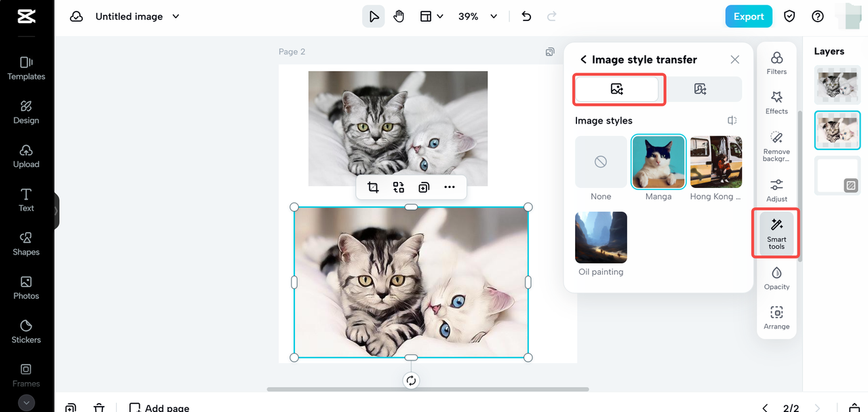
Task: Click the duplicate page icon beside Page 2
Action: tap(550, 52)
